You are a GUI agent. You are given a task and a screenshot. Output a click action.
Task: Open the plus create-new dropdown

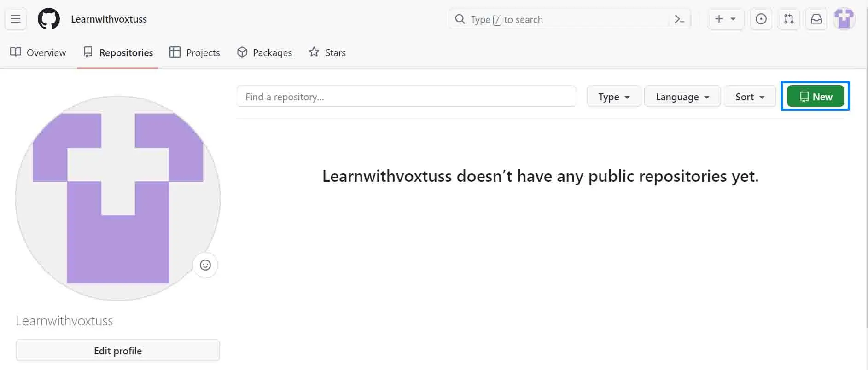click(x=725, y=19)
